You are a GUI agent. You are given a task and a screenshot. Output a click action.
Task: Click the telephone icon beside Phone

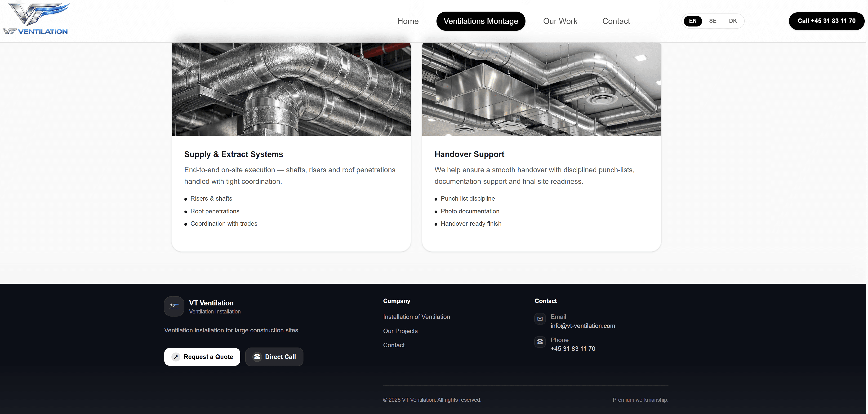coord(540,342)
